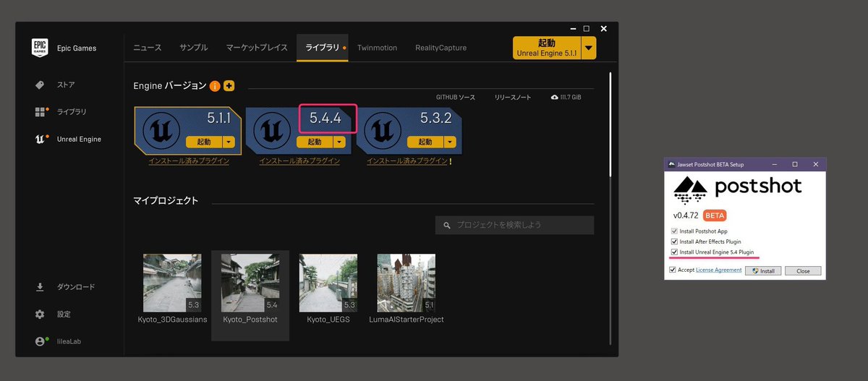Open the License Agreement link
Screen dimensions: 868x381
click(718, 270)
